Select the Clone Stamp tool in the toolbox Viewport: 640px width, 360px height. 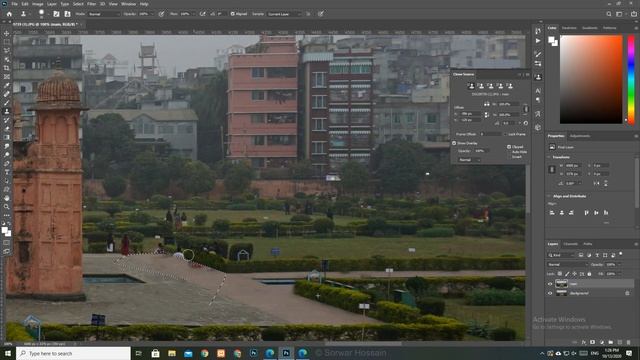[x=6, y=111]
